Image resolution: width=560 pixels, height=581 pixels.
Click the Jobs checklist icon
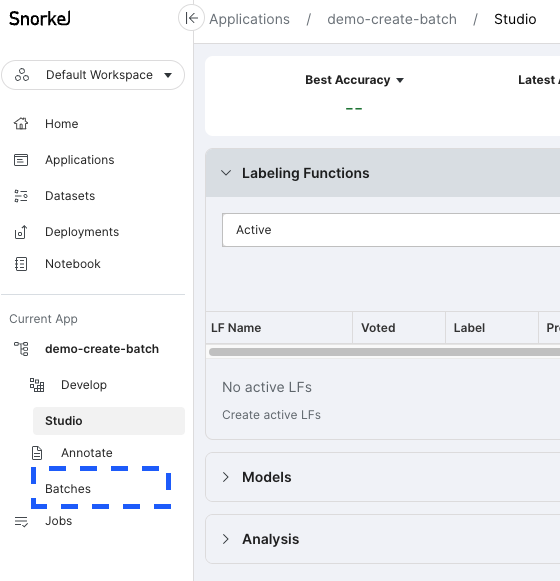click(21, 521)
